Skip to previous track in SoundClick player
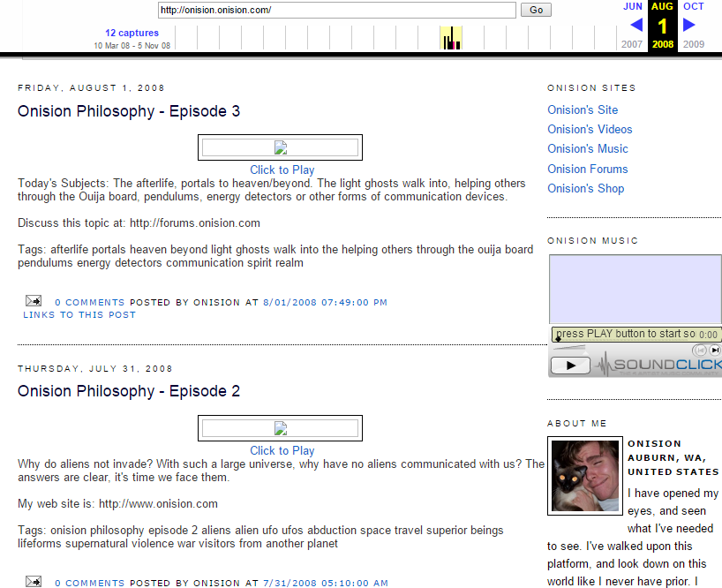Image resolution: width=722 pixels, height=588 pixels. [x=700, y=351]
